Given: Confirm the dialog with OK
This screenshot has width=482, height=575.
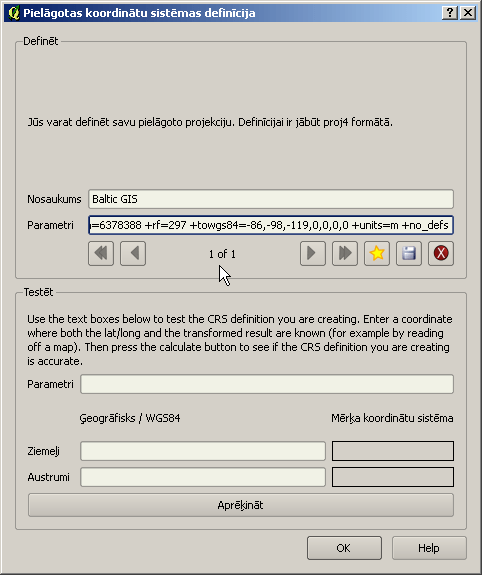Looking at the screenshot, I should 344,548.
